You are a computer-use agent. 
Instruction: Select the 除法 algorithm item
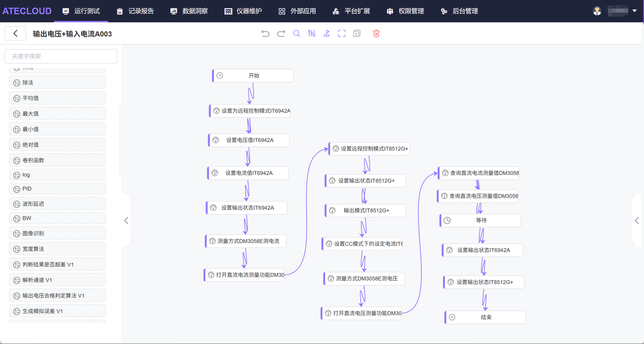click(57, 82)
